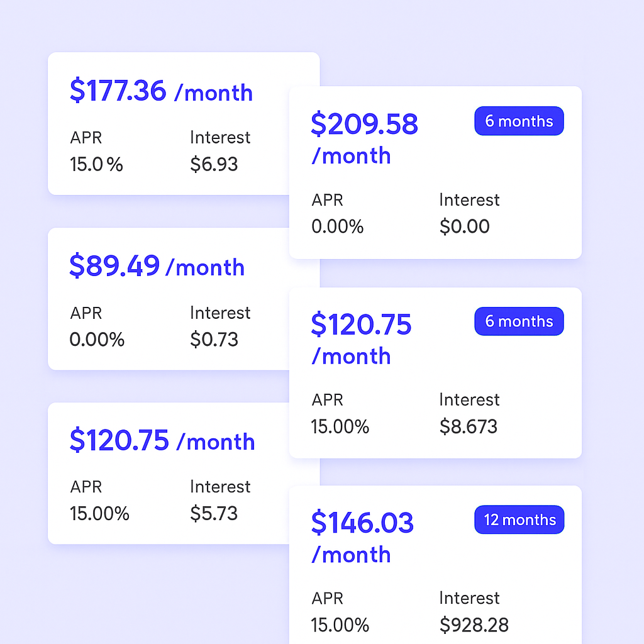
Task: Select the $146.03 monthly payment amount
Action: click(362, 523)
